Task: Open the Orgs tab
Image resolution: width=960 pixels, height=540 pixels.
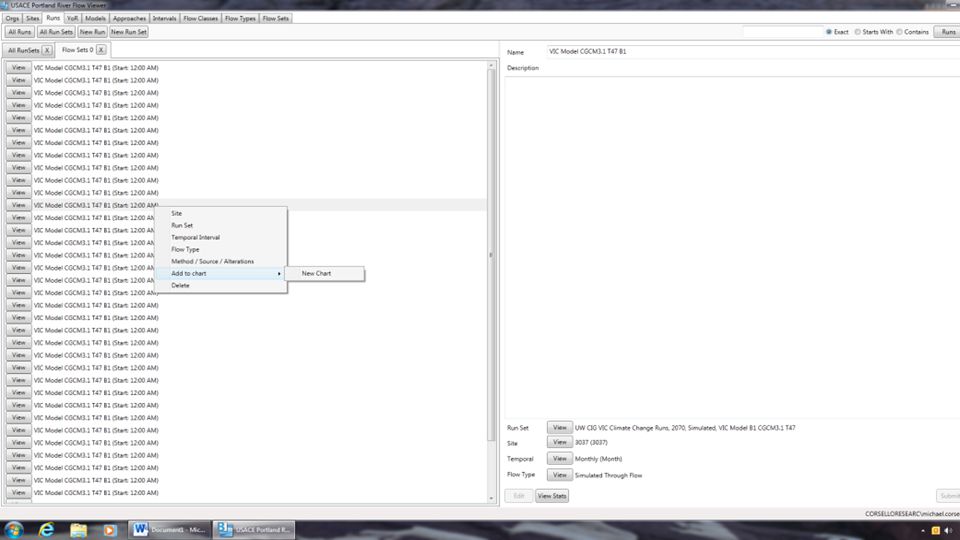Action: [12, 18]
